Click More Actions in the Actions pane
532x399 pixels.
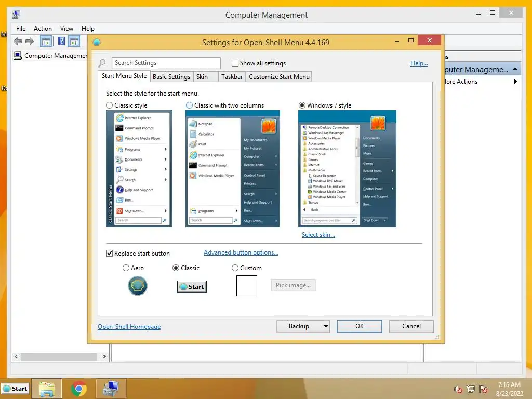460,82
